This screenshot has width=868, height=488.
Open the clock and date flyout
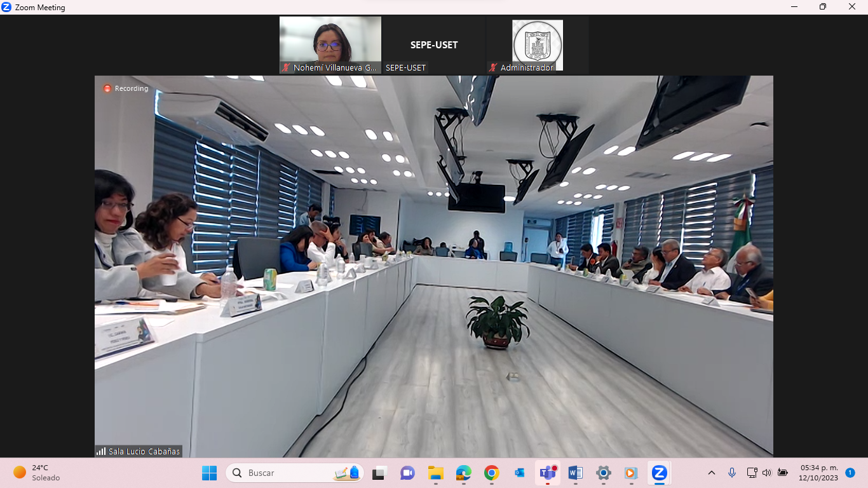pyautogui.click(x=818, y=473)
